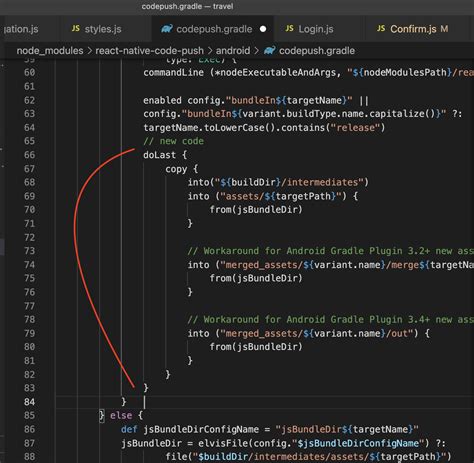Viewport: 474px width, 463px height.
Task: Click 'jsBundleDir = elvisFile' on line 87
Action: (x=186, y=443)
